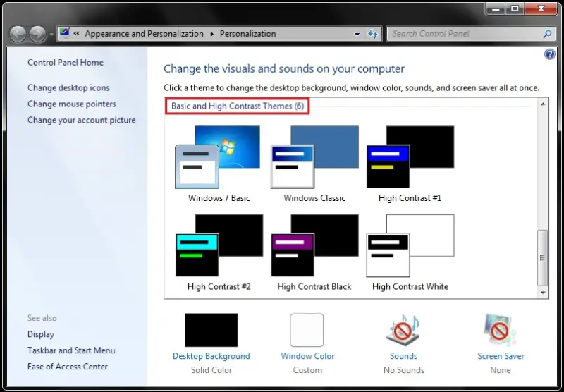Click the None text under Screen Saver

pos(501,370)
